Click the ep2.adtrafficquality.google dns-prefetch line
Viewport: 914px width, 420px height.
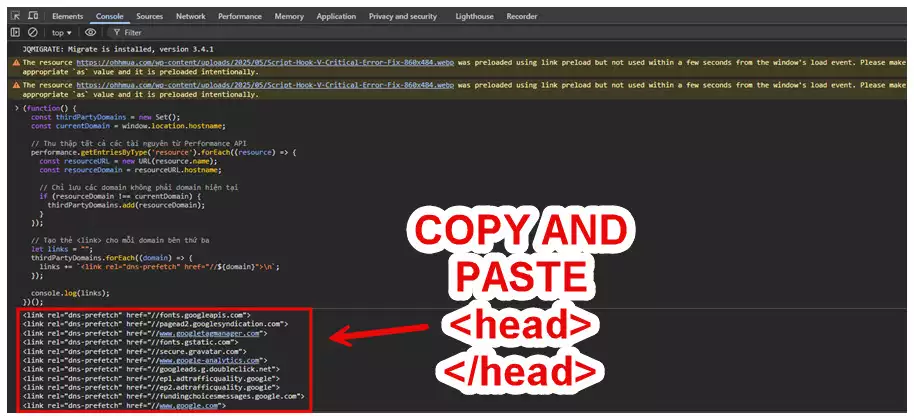pos(151,387)
